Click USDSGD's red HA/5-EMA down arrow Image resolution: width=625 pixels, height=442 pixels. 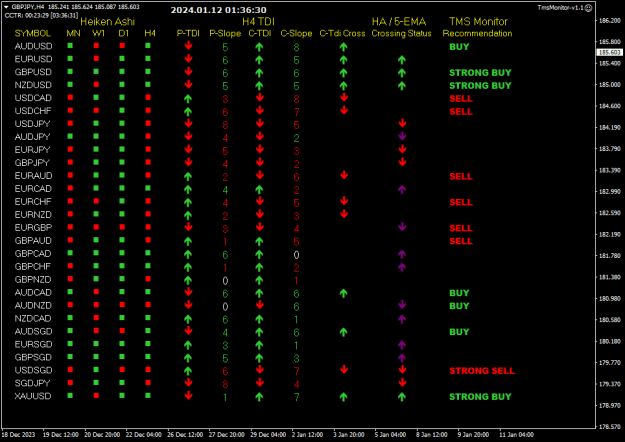tap(402, 370)
